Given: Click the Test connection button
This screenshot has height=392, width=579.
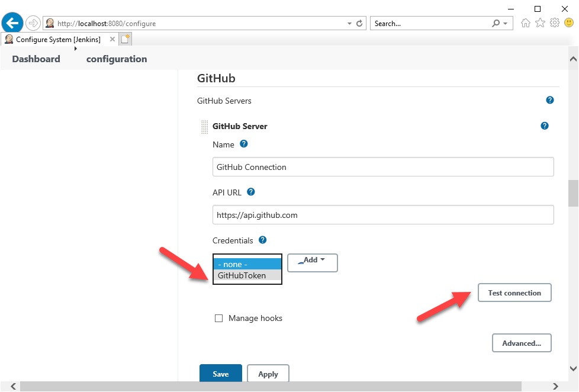Looking at the screenshot, I should [514, 293].
